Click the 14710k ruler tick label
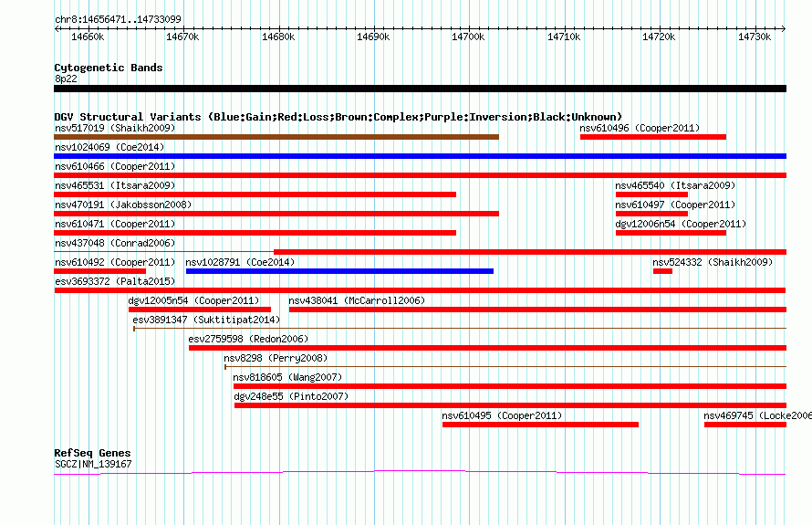This screenshot has height=525, width=812. click(x=564, y=37)
